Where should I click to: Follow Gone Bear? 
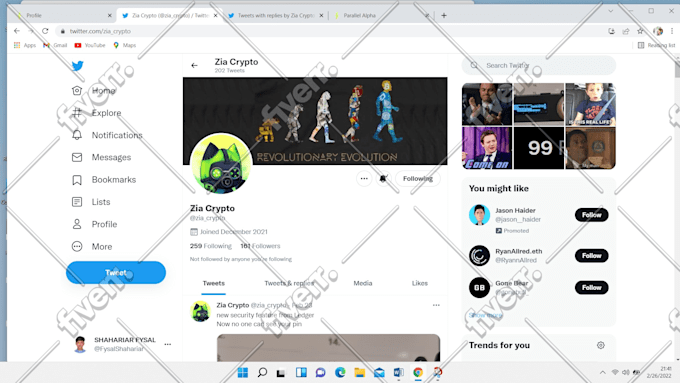click(x=592, y=288)
